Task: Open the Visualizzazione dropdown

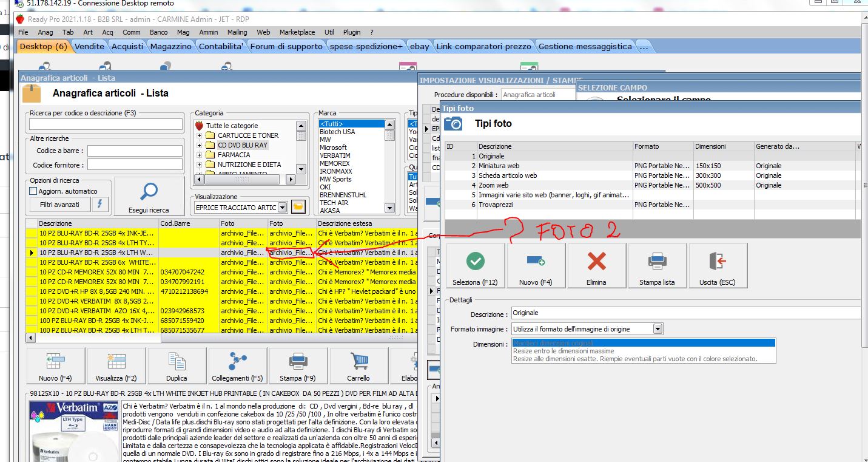Action: (x=282, y=208)
